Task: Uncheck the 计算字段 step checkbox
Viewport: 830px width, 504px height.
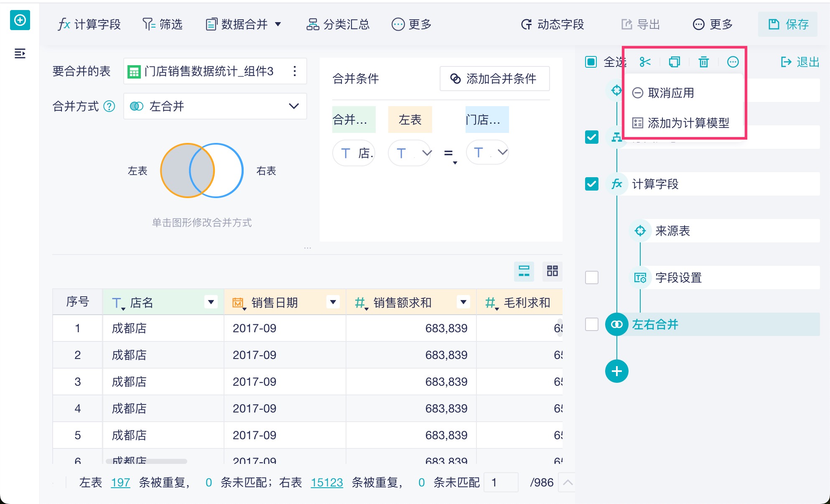Action: coord(591,184)
